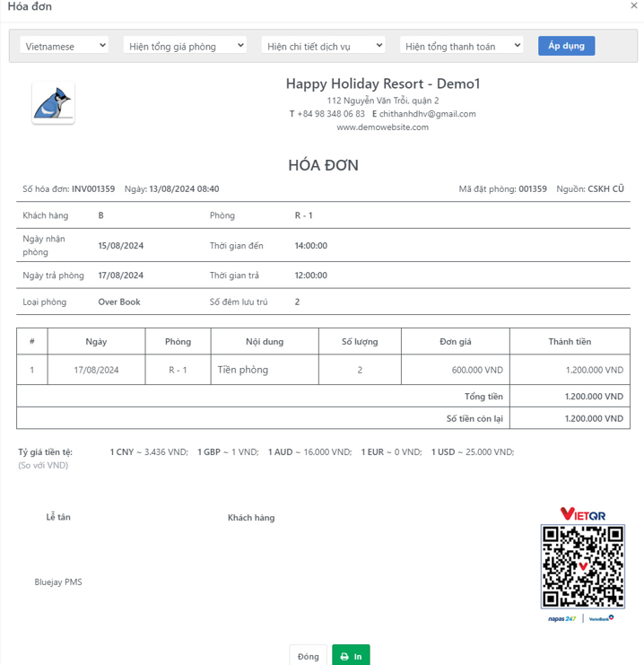The width and height of the screenshot is (644, 665).
Task: Click the 'Số lượng' column header
Action: (x=360, y=341)
